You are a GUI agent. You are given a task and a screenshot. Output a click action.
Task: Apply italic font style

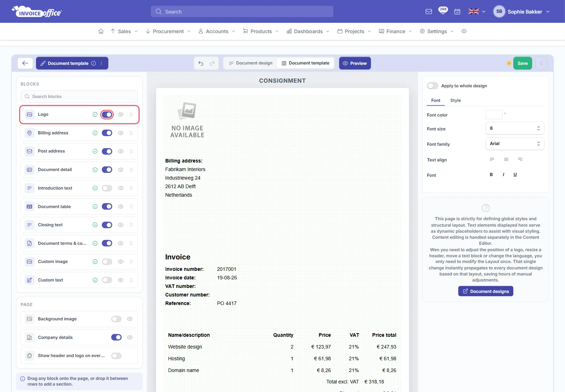503,175
